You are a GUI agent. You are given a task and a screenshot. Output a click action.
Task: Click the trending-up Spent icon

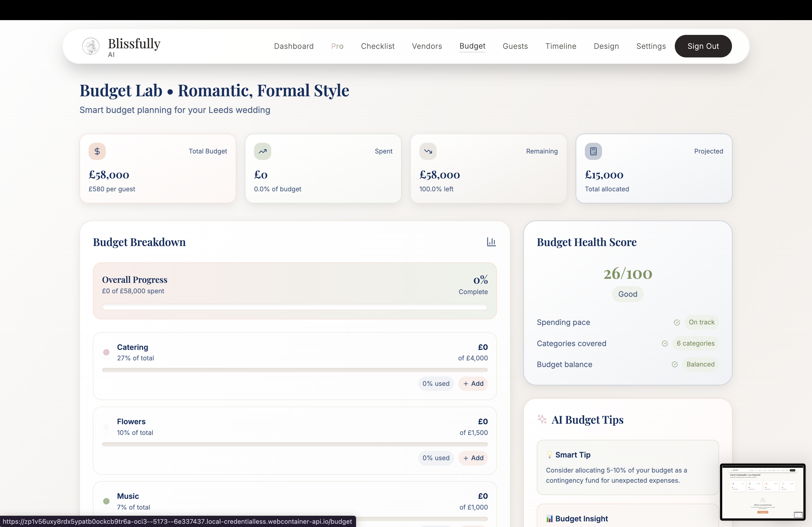(x=262, y=151)
